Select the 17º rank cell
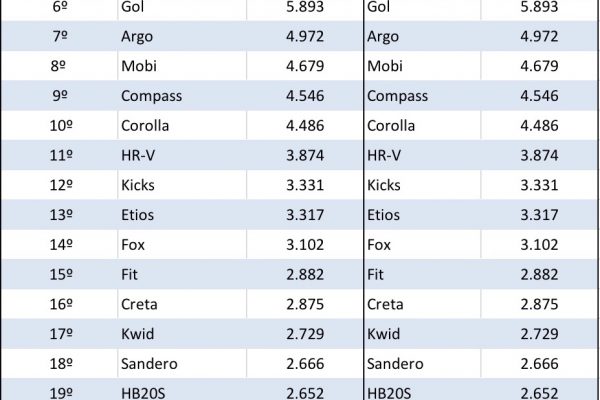 [59, 333]
